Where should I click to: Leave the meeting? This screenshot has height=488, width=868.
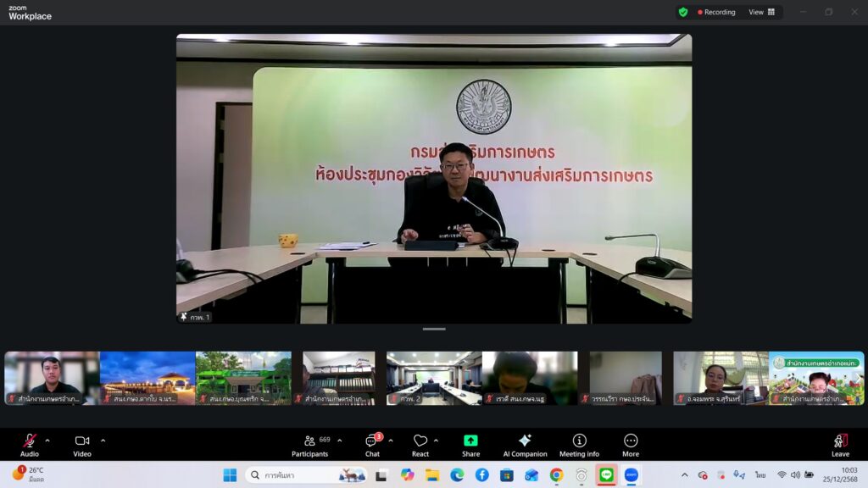coord(840,444)
